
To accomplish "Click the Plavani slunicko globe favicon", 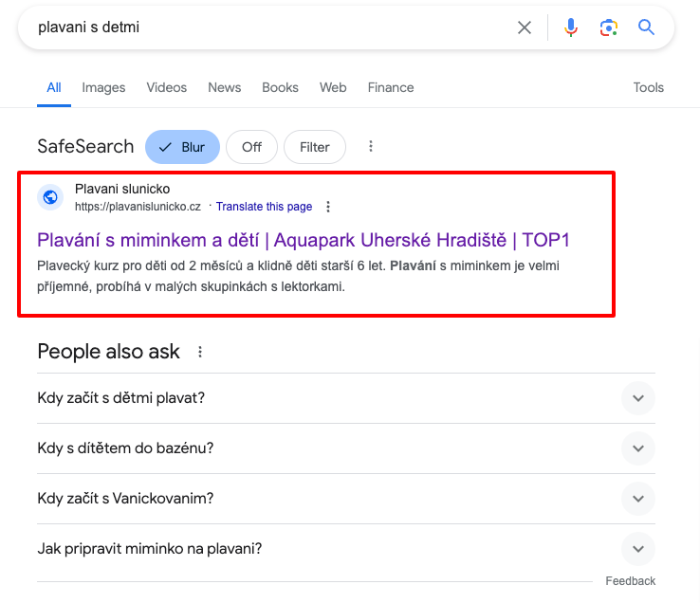I will [x=50, y=197].
